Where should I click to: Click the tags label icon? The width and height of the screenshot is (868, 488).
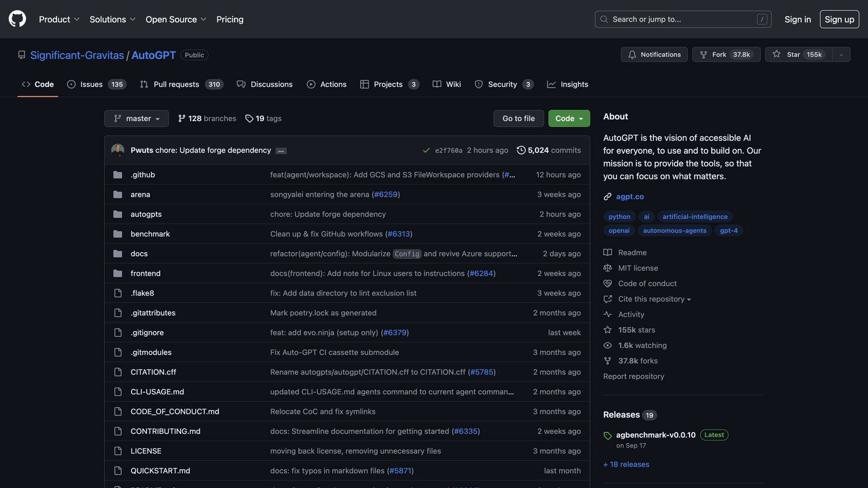(249, 118)
